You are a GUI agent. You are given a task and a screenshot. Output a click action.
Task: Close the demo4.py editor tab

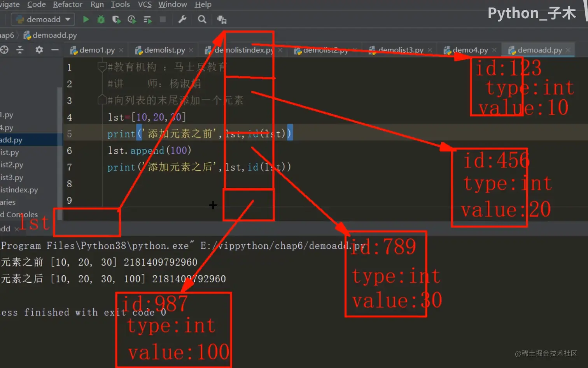click(x=494, y=50)
